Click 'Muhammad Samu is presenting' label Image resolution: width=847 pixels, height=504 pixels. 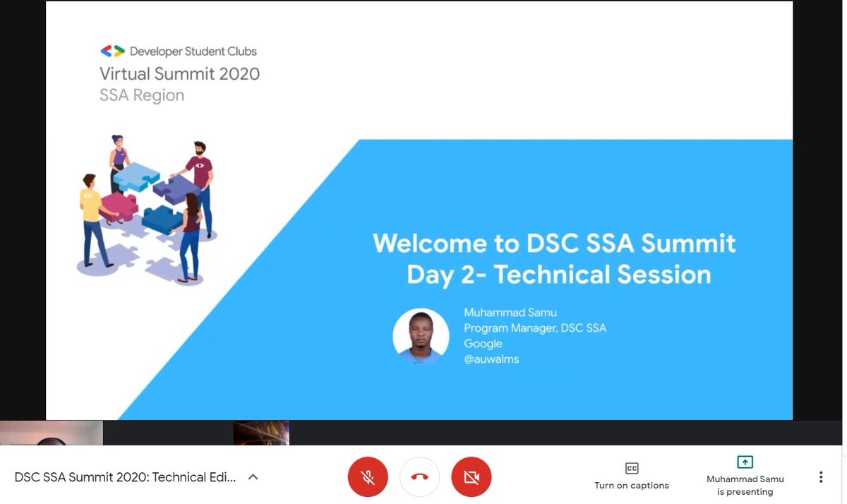point(745,485)
